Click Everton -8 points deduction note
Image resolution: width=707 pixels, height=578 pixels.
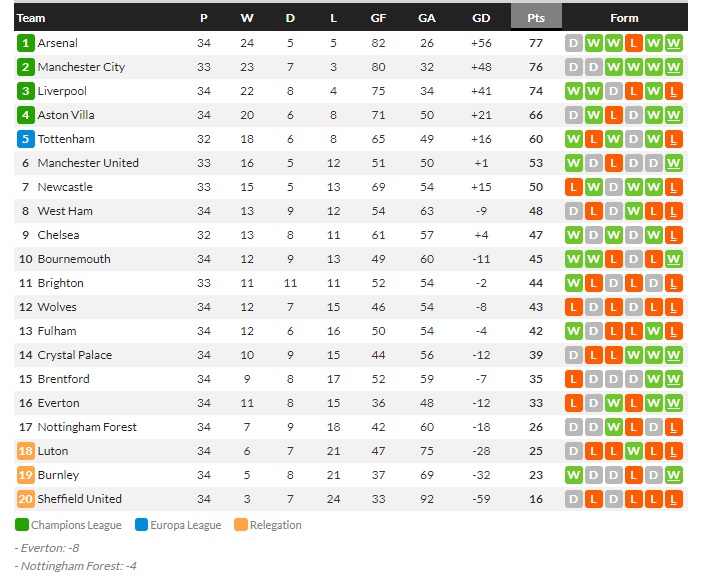pos(47,548)
